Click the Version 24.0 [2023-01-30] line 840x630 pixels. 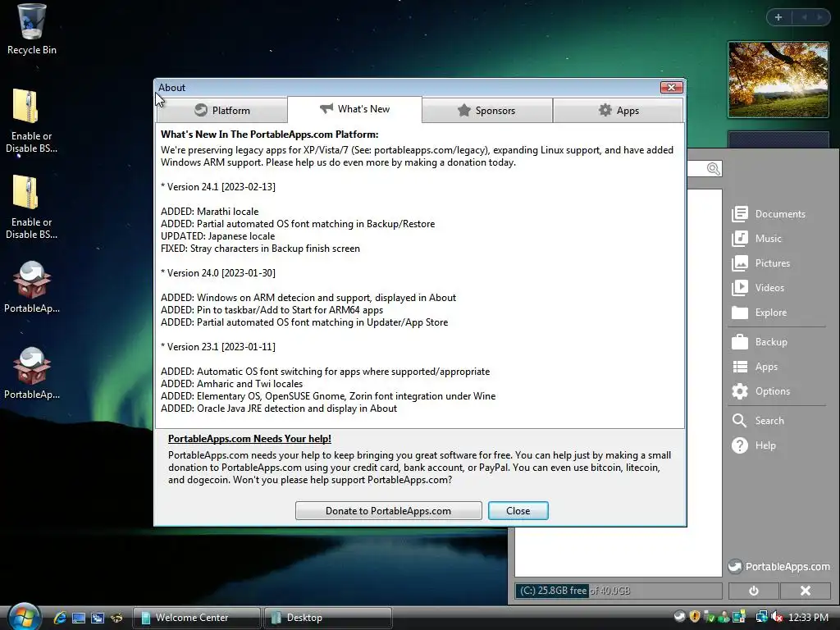[218, 273]
